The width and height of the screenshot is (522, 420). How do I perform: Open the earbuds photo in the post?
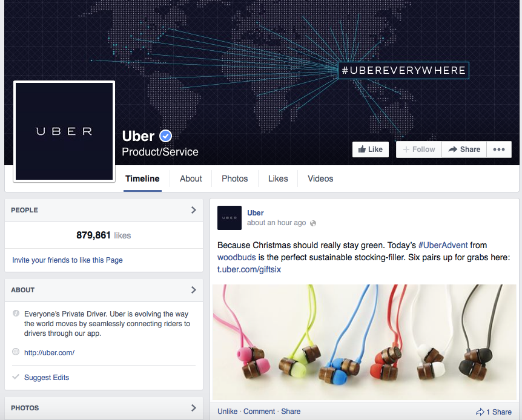(364, 342)
